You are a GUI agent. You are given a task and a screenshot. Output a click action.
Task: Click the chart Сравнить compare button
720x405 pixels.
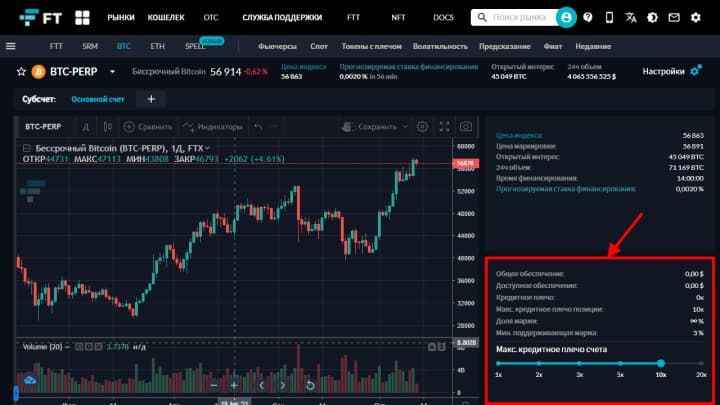(x=148, y=127)
